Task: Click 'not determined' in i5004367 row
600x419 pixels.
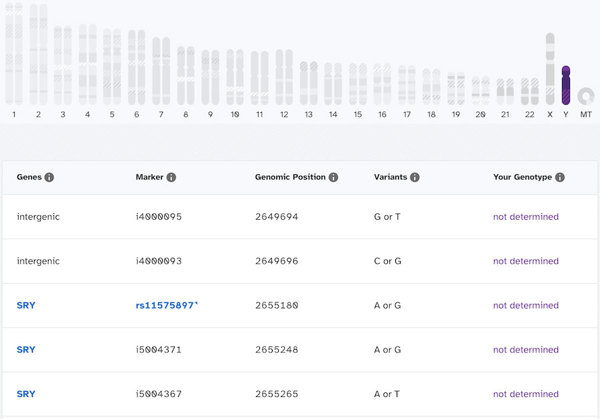Action: tap(526, 394)
